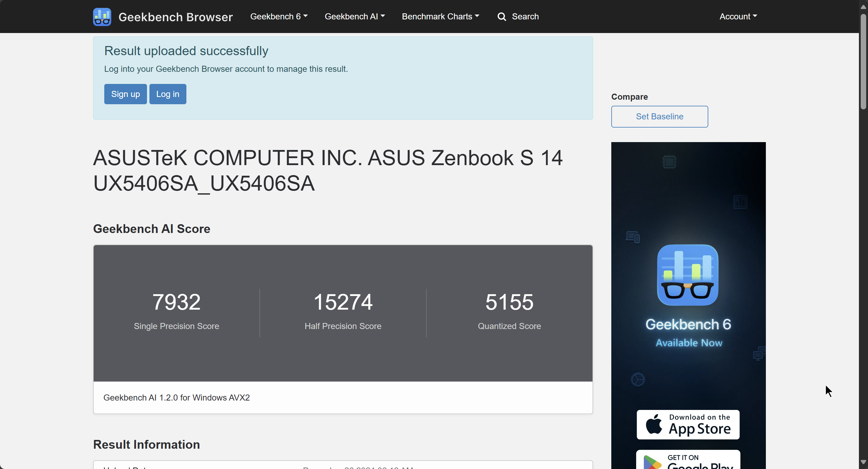Click the scrollbar up arrow
868x469 pixels.
[x=863, y=6]
